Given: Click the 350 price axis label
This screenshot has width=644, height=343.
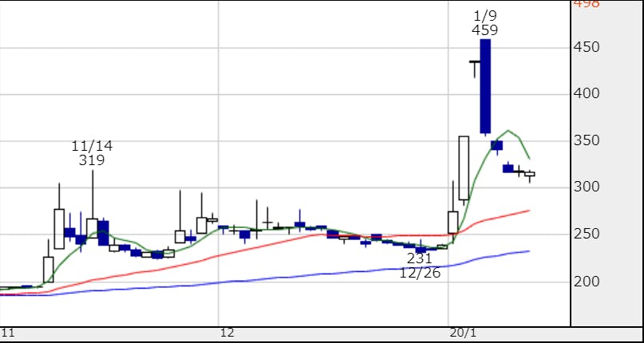Looking at the screenshot, I should (x=586, y=141).
